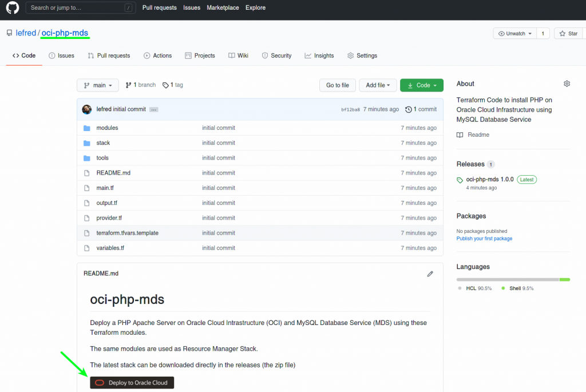The height and width of the screenshot is (392, 586).
Task: Click the variables.tf file icon
Action: [87, 248]
